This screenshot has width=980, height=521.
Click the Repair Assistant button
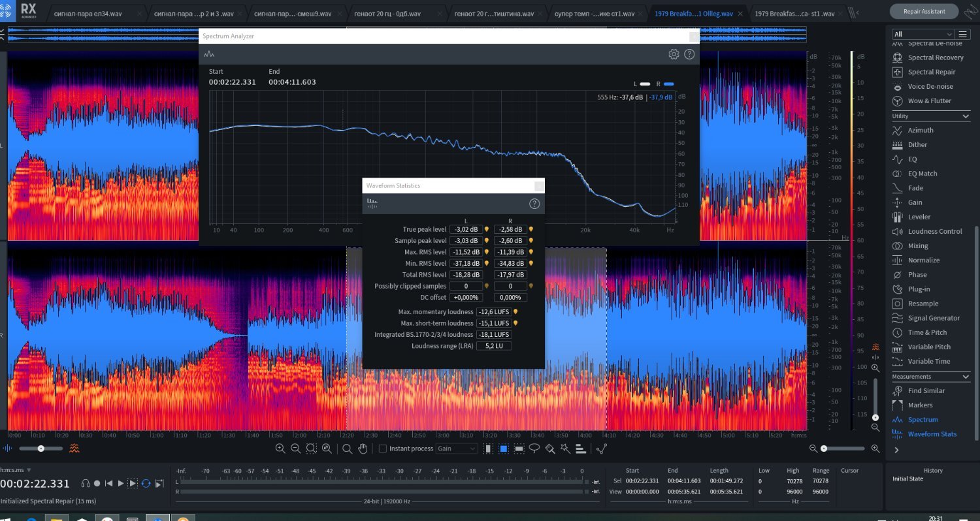point(923,11)
